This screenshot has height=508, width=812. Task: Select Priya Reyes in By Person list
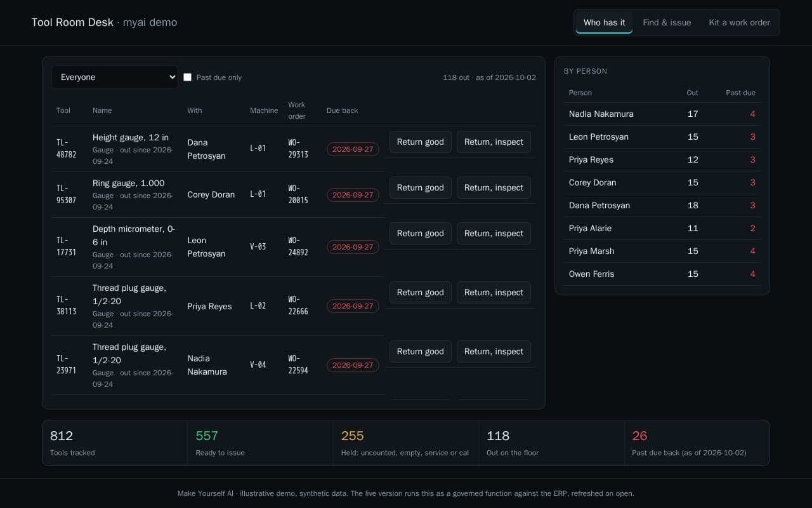tap(662, 160)
